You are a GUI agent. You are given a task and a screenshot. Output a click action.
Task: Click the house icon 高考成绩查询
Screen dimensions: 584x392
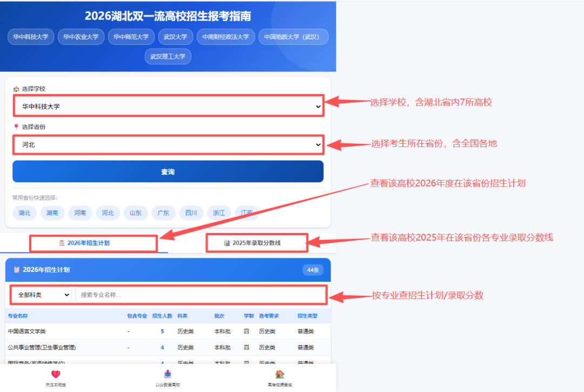tap(280, 374)
